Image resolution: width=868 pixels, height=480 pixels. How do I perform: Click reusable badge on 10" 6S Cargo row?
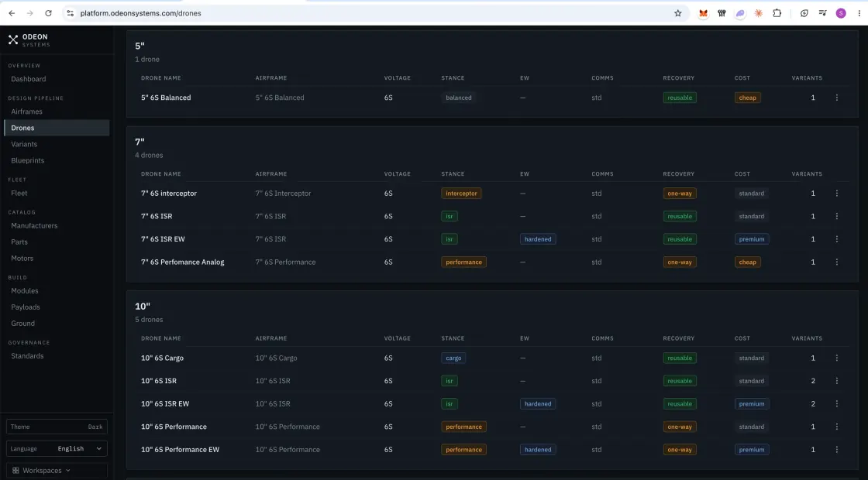point(679,358)
